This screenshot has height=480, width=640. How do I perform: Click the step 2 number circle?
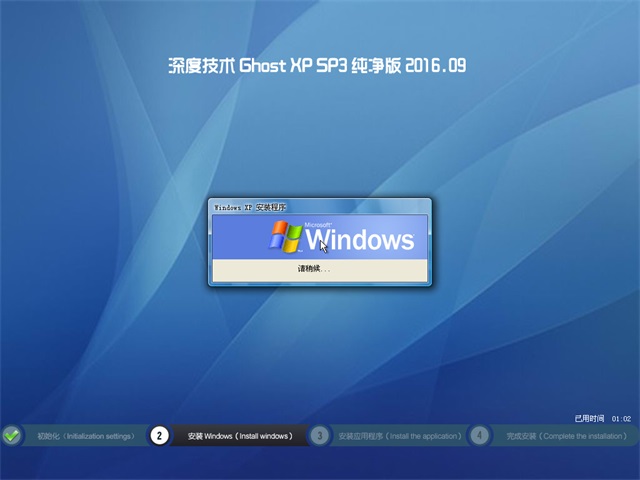tap(158, 435)
